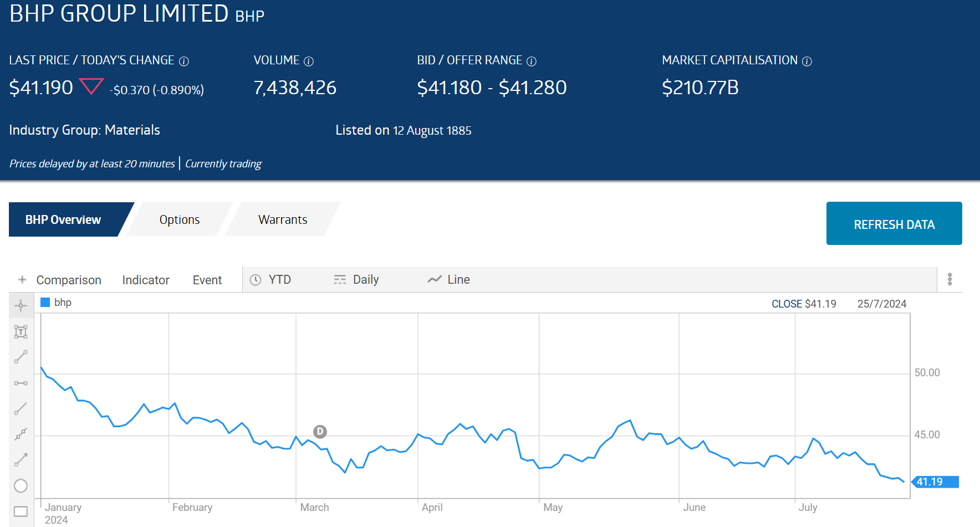The width and height of the screenshot is (980, 527).
Task: Change the Line chart style
Action: [458, 279]
